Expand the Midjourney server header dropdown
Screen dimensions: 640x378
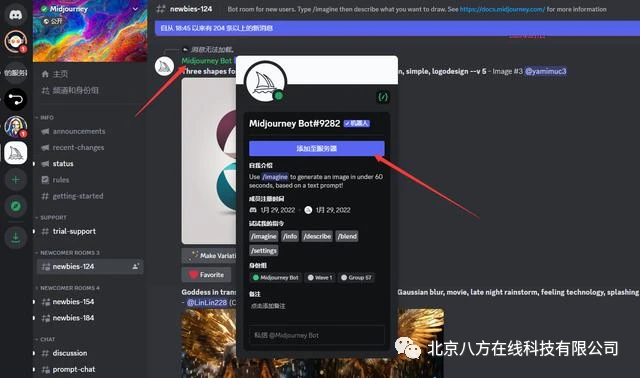135,9
